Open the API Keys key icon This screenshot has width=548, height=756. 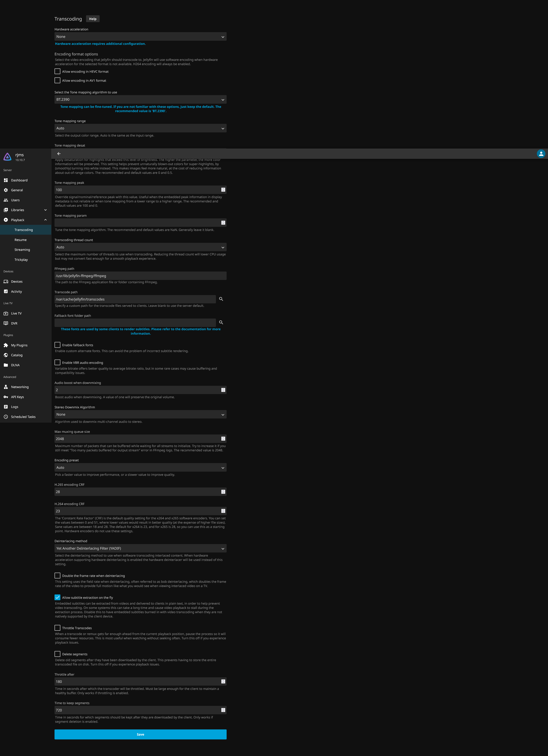[x=6, y=397]
